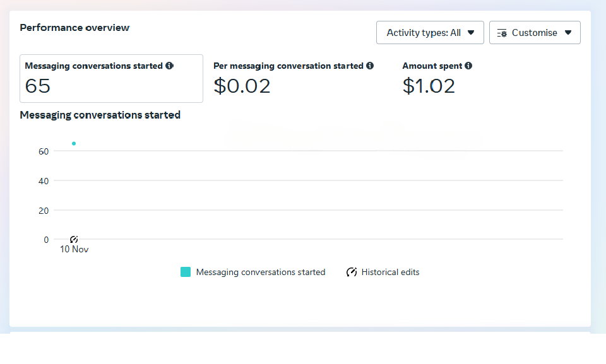Click the Historical edits pencil icon in legend
The image size is (606, 364).
pyautogui.click(x=351, y=272)
